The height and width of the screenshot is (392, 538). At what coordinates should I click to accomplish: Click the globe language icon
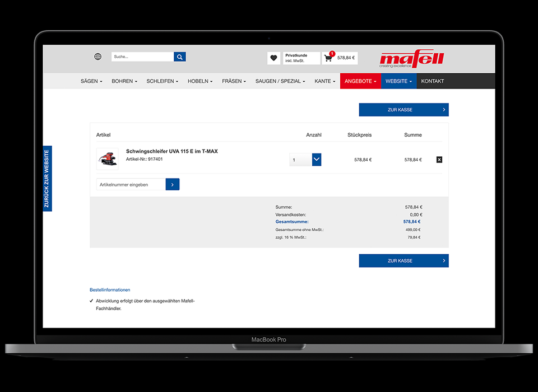click(98, 57)
